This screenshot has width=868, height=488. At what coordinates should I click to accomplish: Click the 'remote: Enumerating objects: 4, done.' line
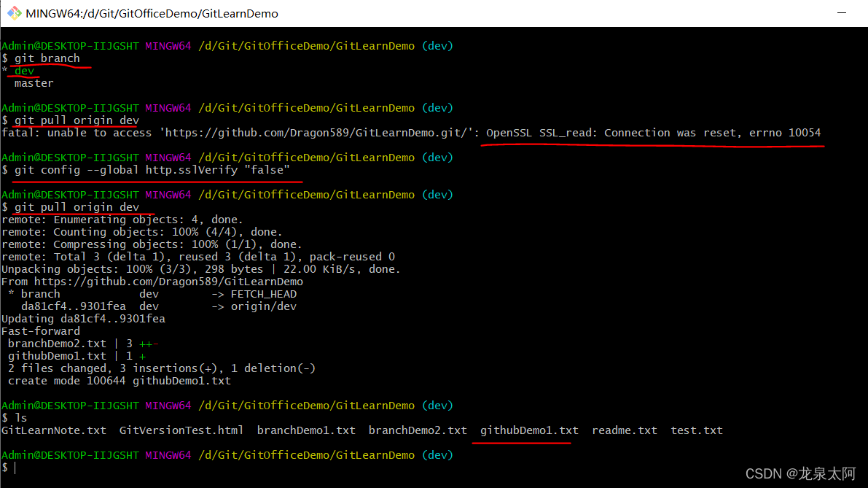pos(122,220)
